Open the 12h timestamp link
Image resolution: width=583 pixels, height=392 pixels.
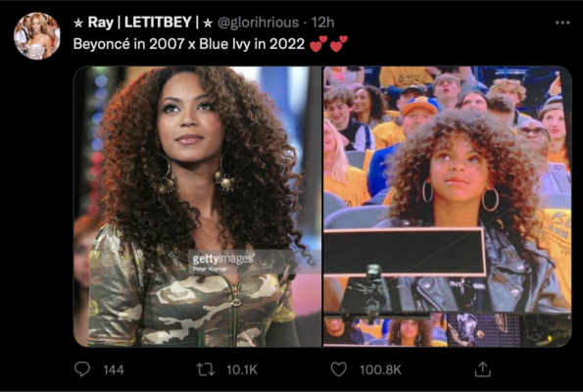(322, 23)
